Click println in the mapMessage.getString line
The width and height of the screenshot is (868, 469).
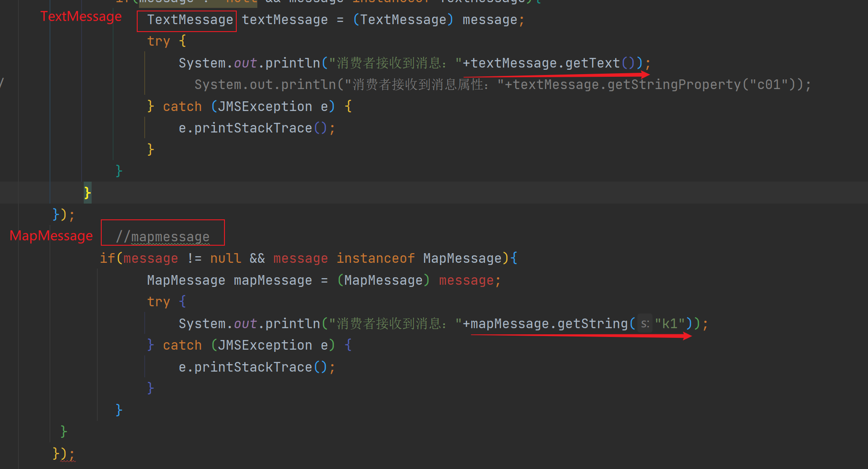(x=293, y=324)
